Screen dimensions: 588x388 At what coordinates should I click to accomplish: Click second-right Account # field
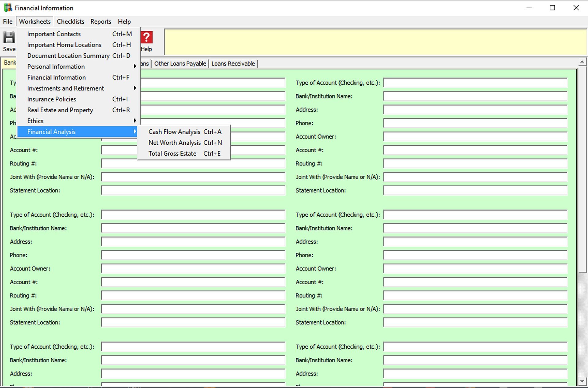click(475, 282)
